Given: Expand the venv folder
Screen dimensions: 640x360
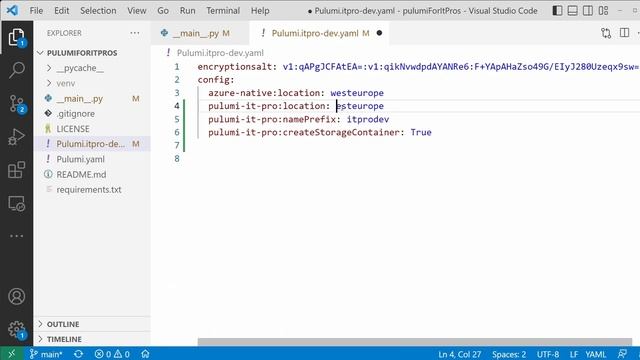Looking at the screenshot, I should pyautogui.click(x=92, y=83).
